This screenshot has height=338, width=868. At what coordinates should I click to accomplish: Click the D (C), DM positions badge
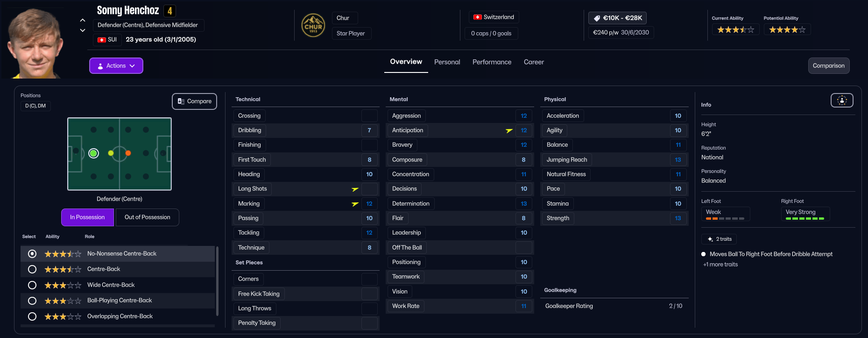35,106
